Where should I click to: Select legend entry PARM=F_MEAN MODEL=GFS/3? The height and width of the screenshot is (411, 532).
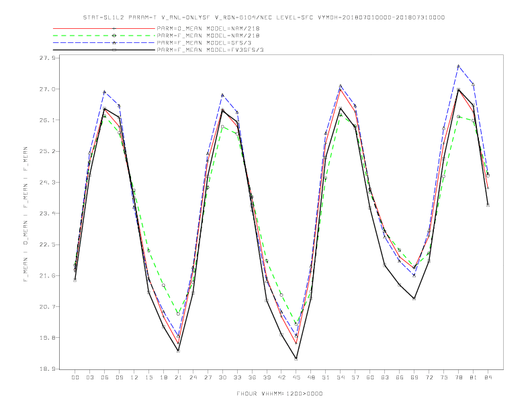(204, 43)
